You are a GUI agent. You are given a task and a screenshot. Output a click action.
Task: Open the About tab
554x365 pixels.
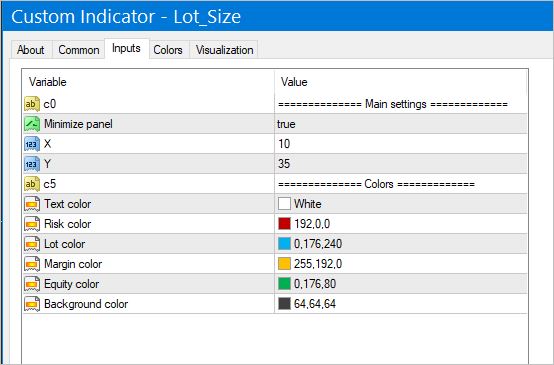point(31,50)
